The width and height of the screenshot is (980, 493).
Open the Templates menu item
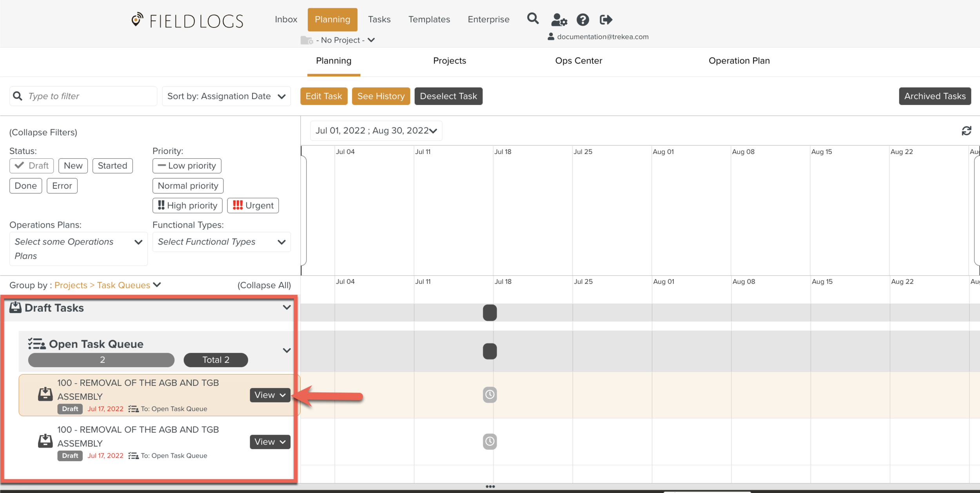click(429, 20)
